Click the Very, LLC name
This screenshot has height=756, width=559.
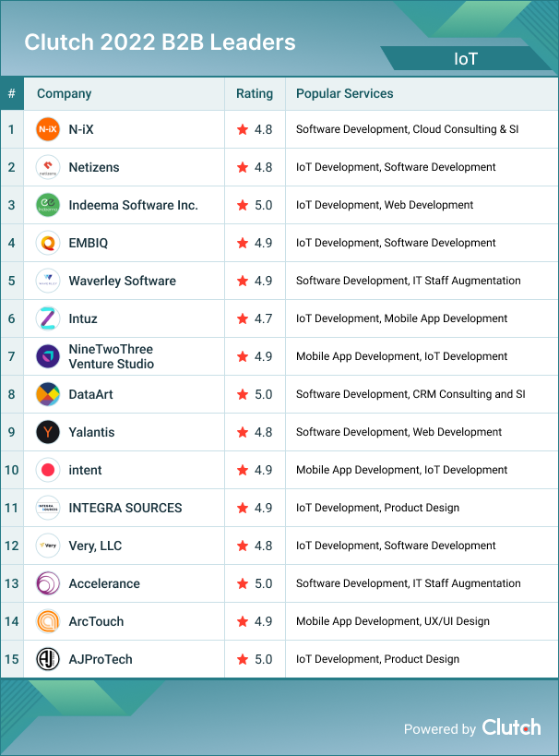click(95, 546)
